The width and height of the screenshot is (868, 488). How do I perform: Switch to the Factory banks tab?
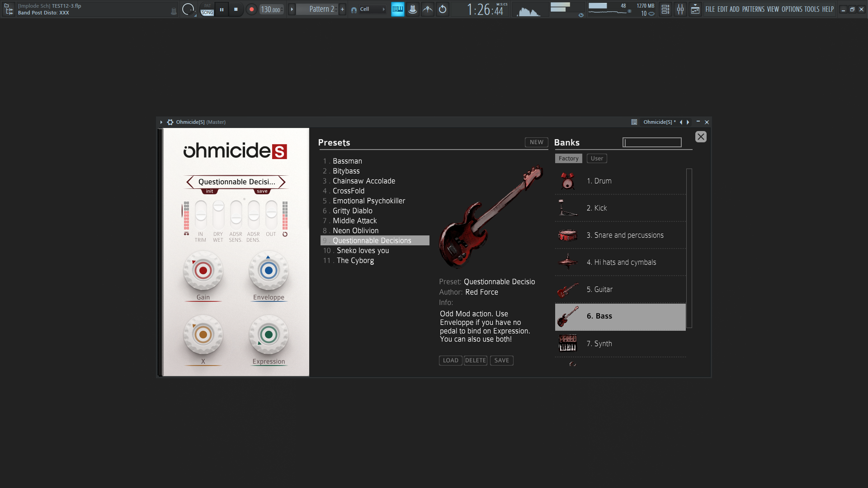568,159
